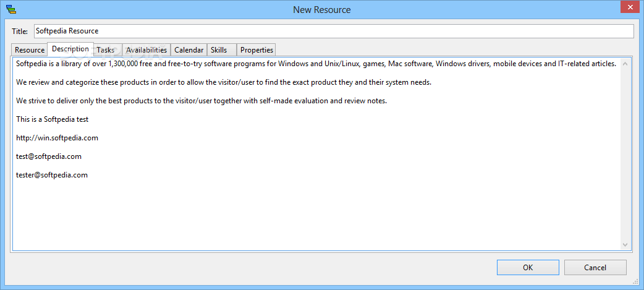Open the Tasks tab
644x290 pixels.
click(108, 49)
